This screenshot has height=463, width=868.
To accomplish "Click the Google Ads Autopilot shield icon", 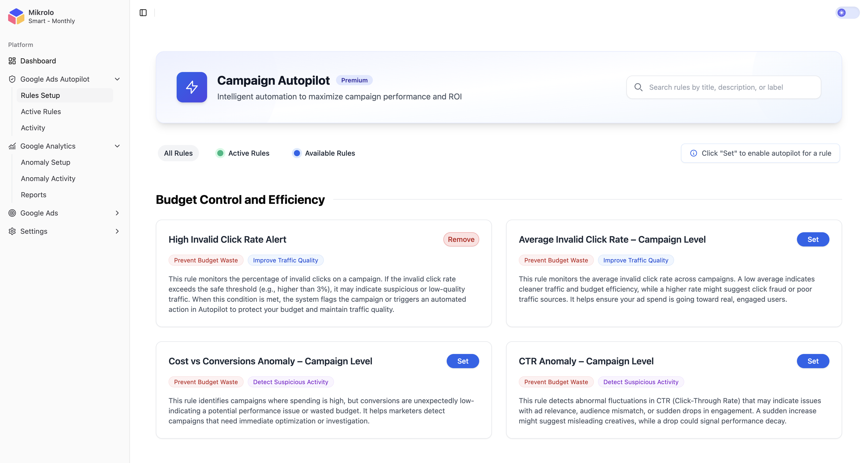I will [12, 79].
